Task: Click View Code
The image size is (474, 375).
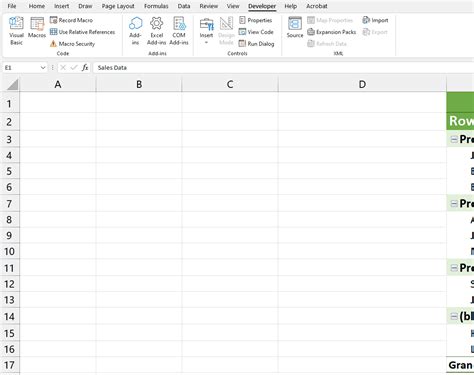Action: (x=256, y=32)
